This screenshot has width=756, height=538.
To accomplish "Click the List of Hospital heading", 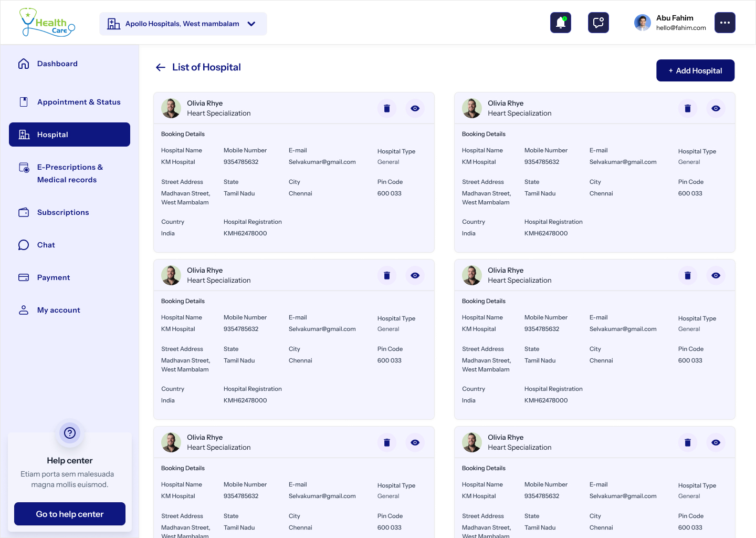I will 206,67.
